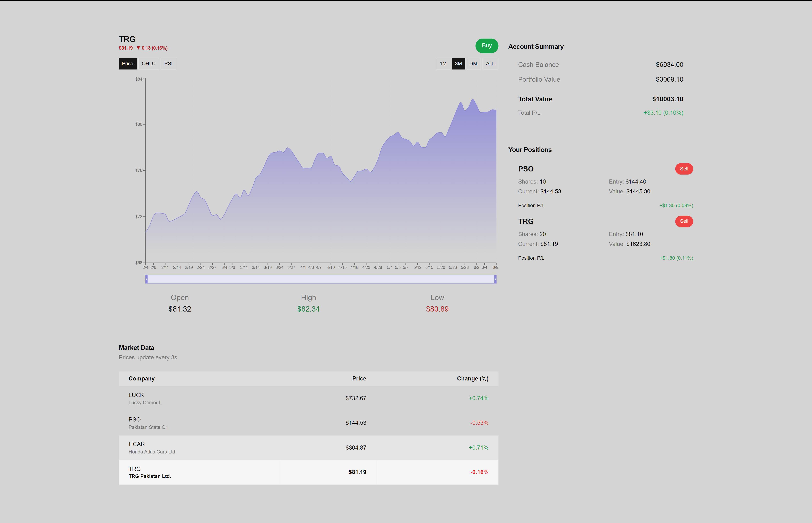Click TRG Shares: 20
812x523 pixels.
point(532,234)
